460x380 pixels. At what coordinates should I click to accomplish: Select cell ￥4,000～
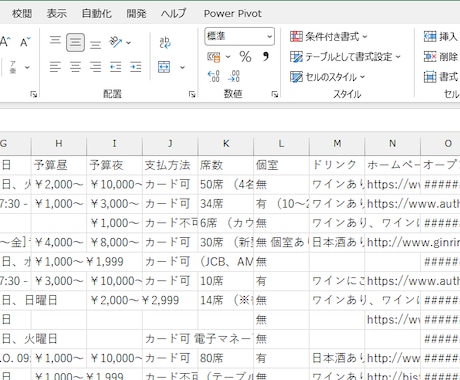click(59, 242)
